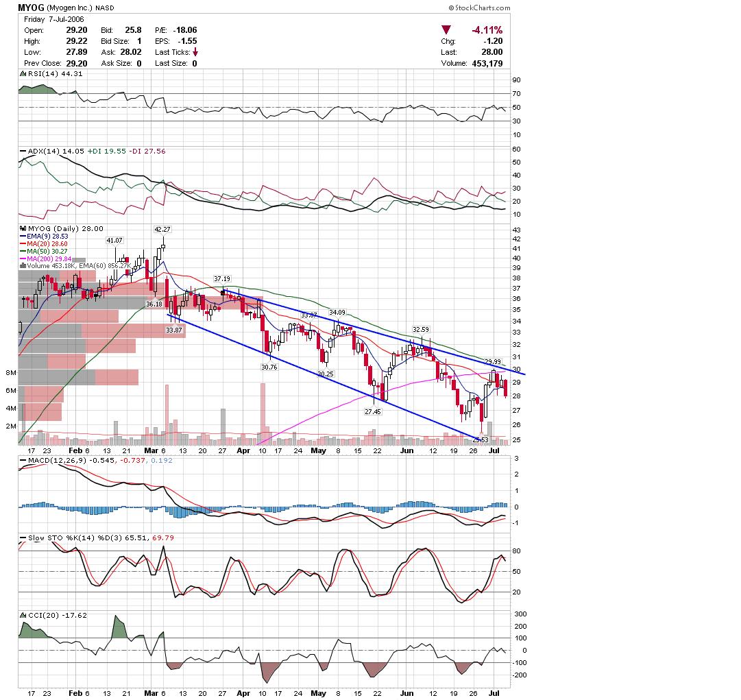Click the 29.99 price annotation
The height and width of the screenshot is (700, 741).
pos(492,361)
